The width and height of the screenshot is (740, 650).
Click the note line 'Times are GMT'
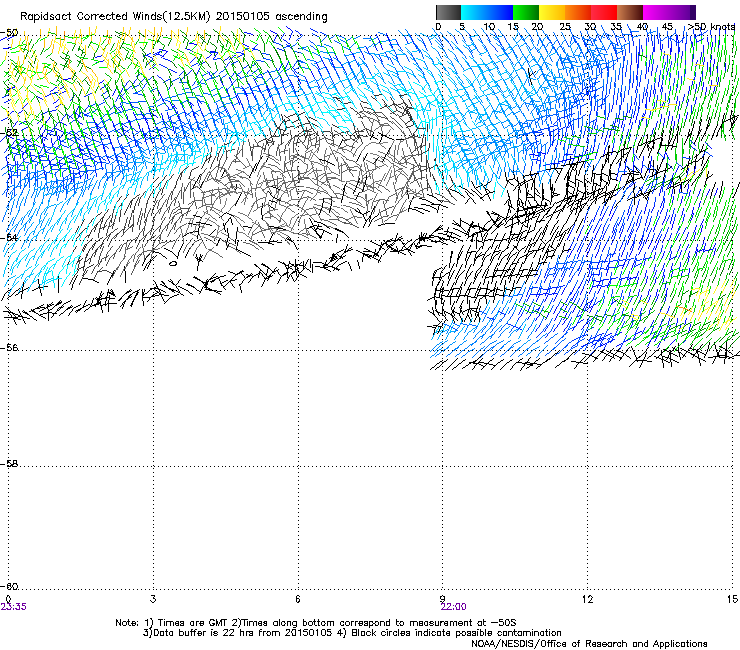coord(193,623)
